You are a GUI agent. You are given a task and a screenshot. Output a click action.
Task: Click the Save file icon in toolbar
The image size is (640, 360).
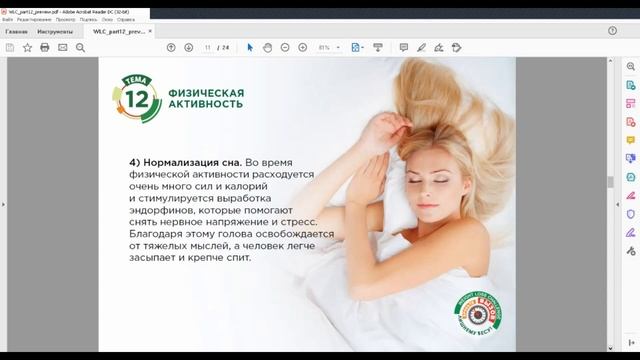10,48
